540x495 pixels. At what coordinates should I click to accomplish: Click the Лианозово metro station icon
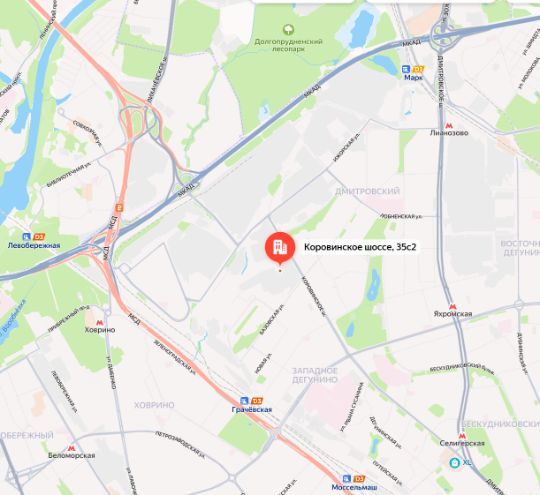tap(449, 126)
